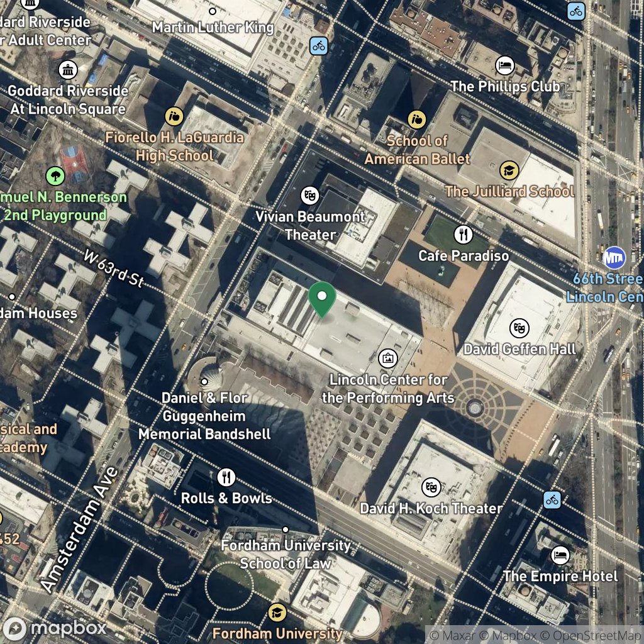The image size is (644, 644).
Task: Click the "The Empire Hotel" label
Action: [x=560, y=576]
